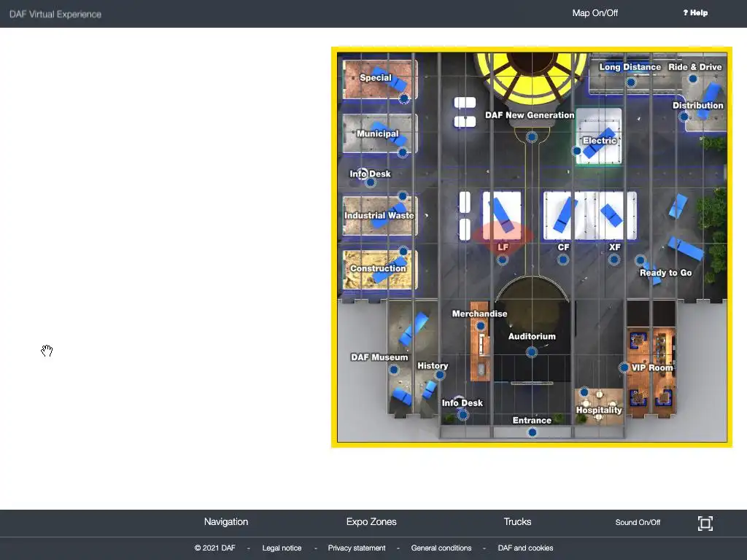Select the lower Info Desk marker near Entrance
The image size is (747, 560).
(x=462, y=415)
